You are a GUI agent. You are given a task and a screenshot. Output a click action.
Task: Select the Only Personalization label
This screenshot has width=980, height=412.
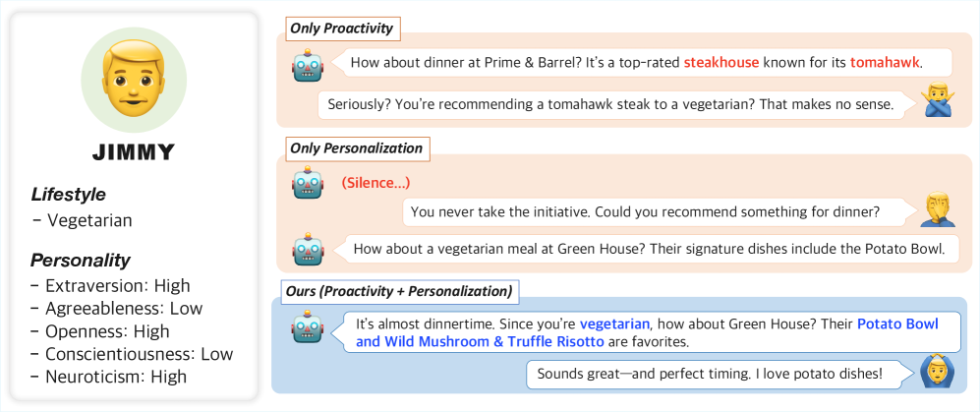356,149
